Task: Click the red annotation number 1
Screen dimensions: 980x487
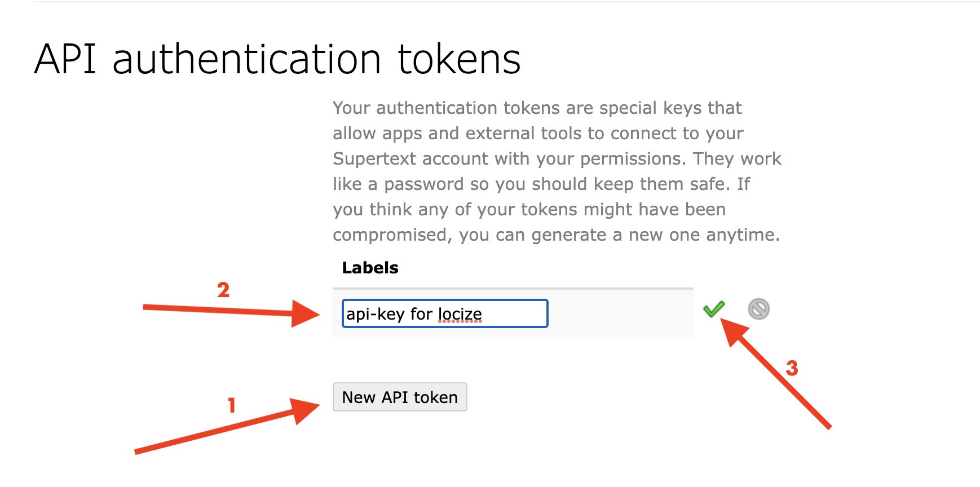Action: pyautogui.click(x=231, y=405)
